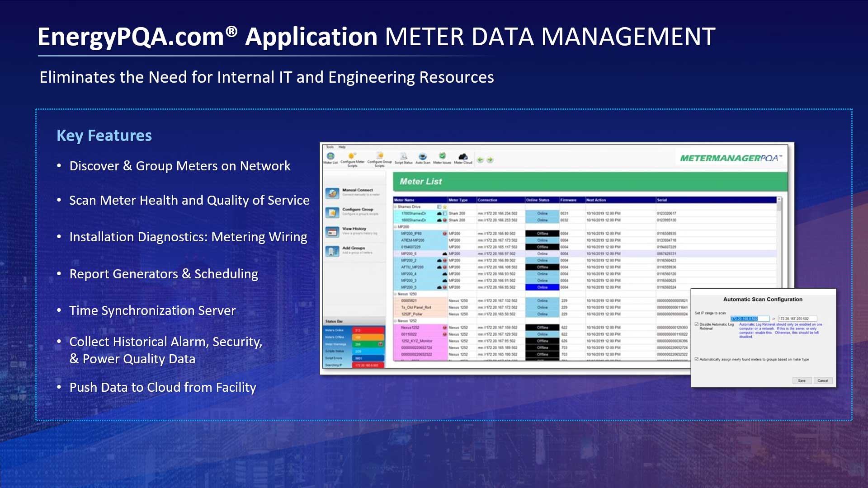Open Configure Meter Scripts in the toolbar
Viewport: 868px width, 488px height.
[x=352, y=159]
